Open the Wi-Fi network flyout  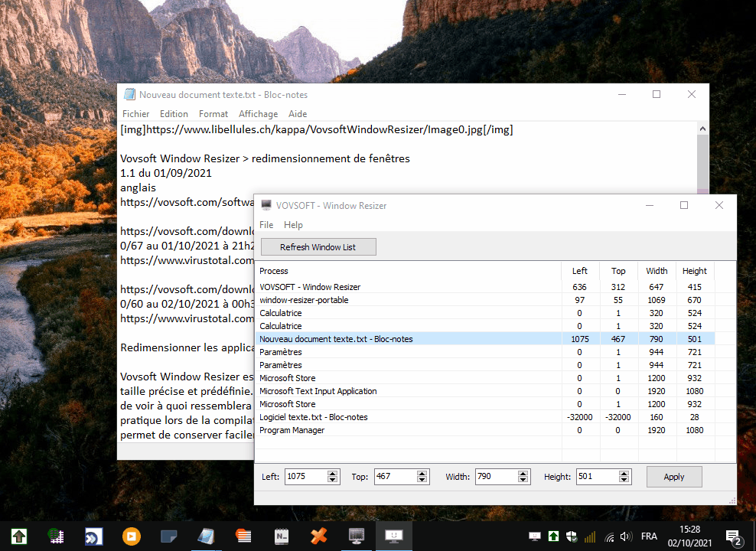pos(609,536)
